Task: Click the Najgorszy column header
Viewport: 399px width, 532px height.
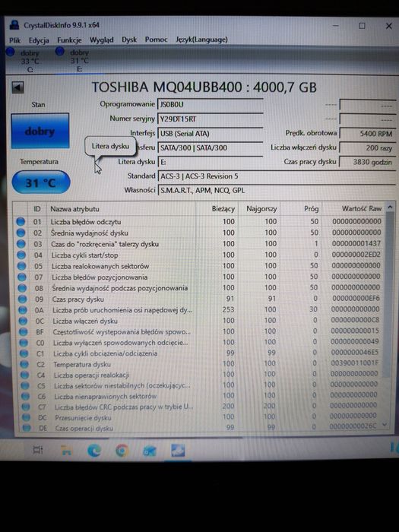Action: [259, 209]
